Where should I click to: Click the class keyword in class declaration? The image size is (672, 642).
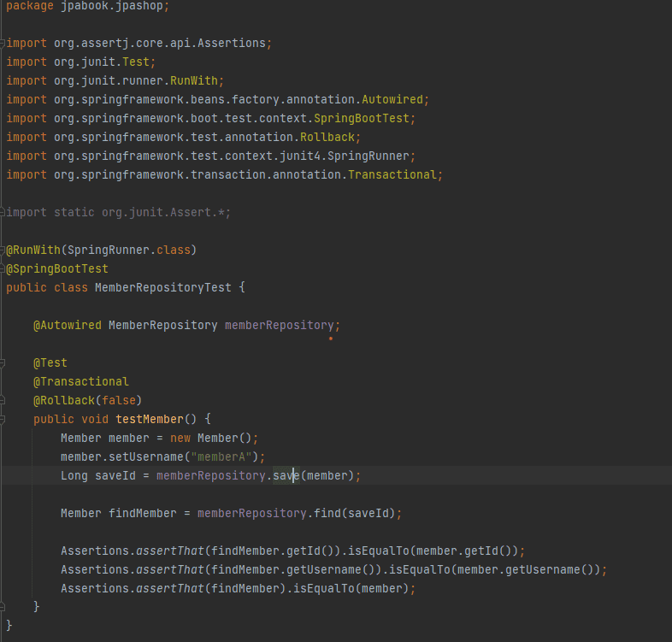[x=71, y=288]
